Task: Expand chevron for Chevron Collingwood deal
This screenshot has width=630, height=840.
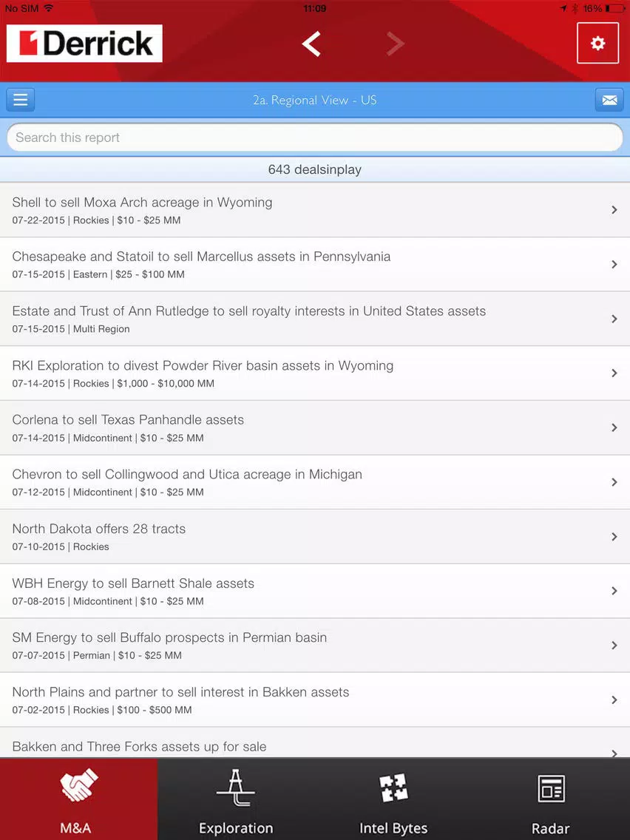Action: coord(614,482)
